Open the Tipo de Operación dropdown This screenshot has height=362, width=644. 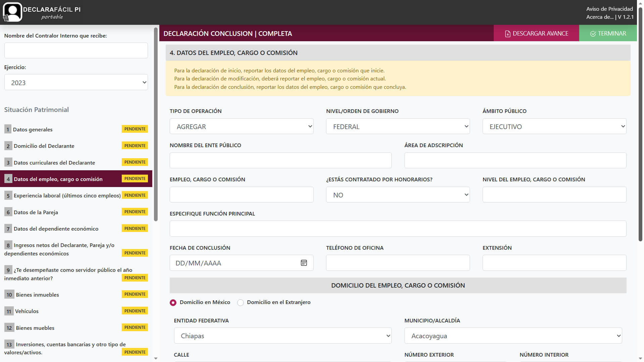(241, 126)
